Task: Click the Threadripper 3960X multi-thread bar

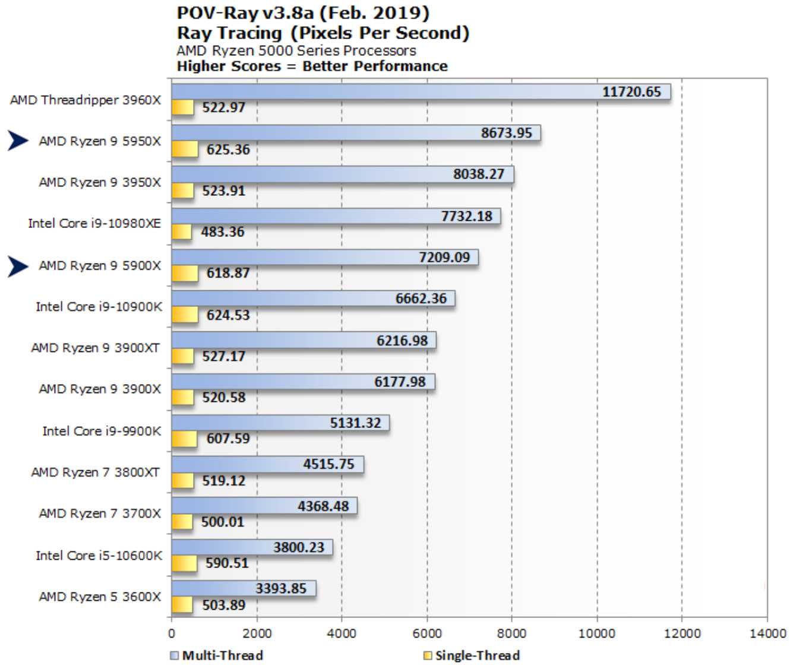Action: tap(386, 92)
